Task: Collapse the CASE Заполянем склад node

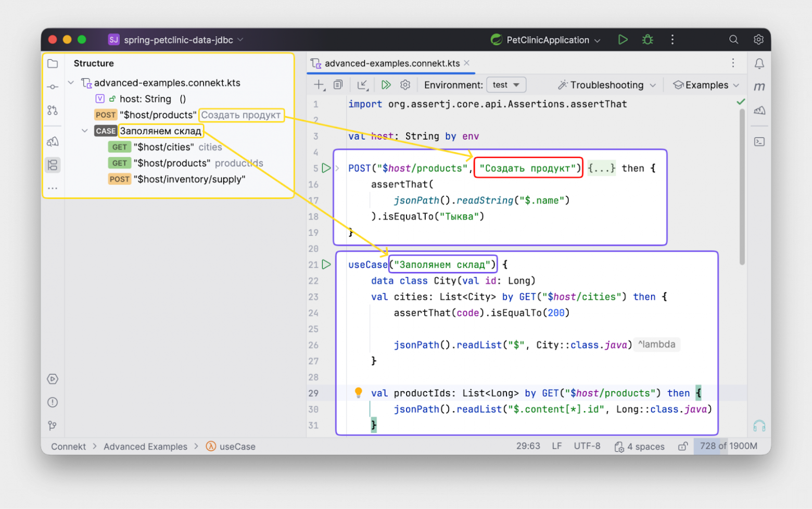Action: coord(84,131)
